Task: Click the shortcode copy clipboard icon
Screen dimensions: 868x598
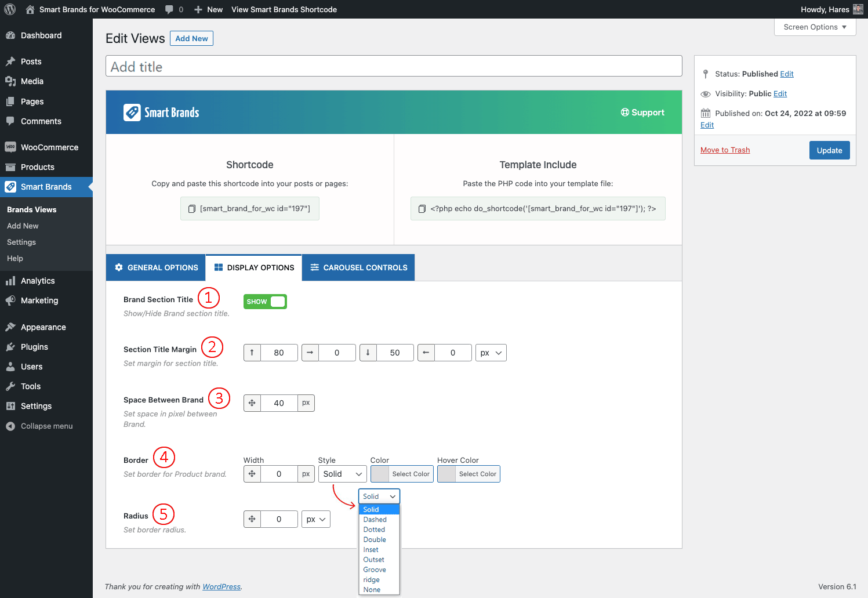Action: coord(192,209)
